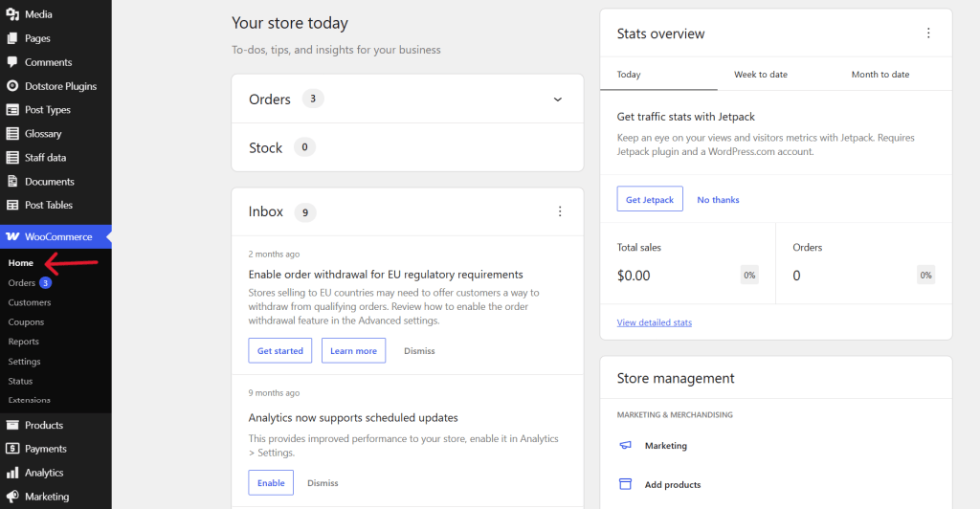Click the Staff data icon
980x509 pixels.
(12, 157)
